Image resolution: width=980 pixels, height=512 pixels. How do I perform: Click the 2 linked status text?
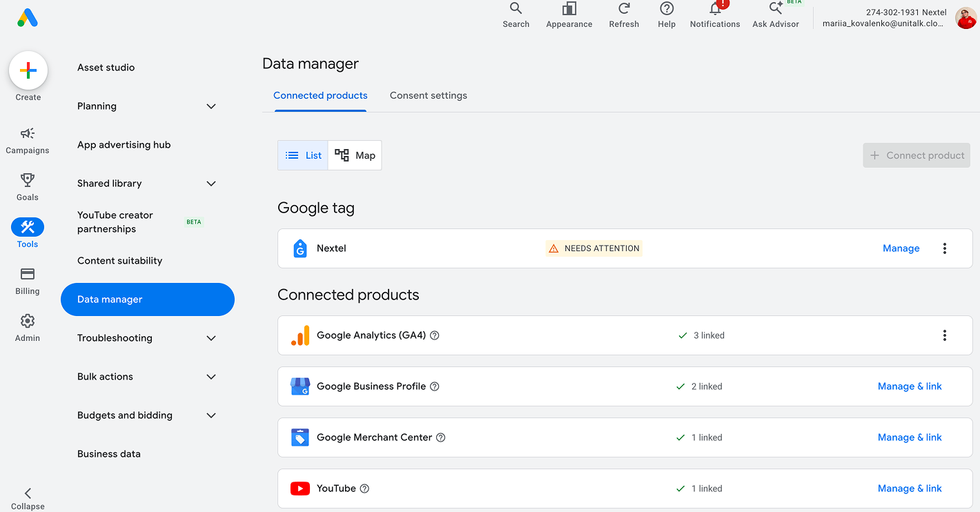tap(707, 386)
